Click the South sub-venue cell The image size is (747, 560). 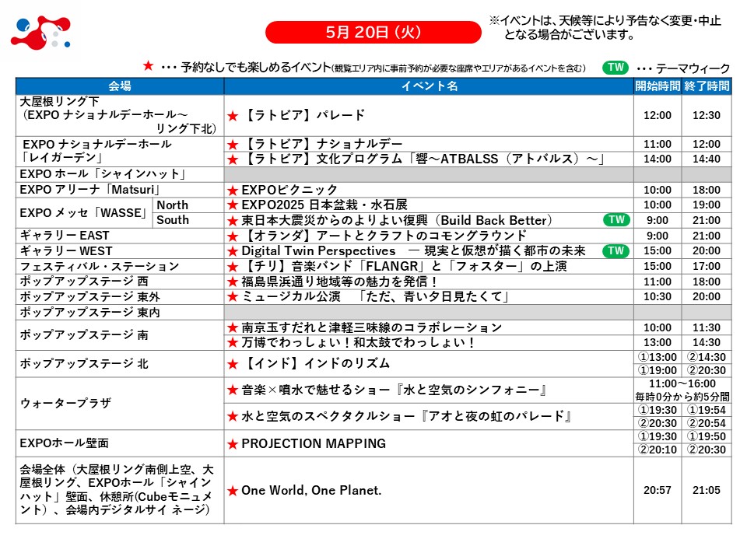point(188,220)
